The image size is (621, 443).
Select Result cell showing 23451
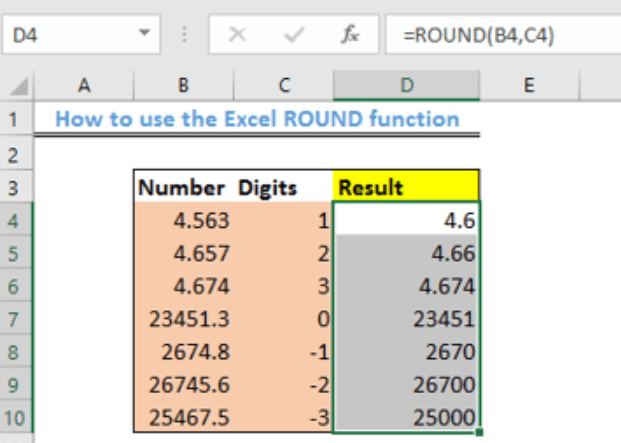[406, 318]
